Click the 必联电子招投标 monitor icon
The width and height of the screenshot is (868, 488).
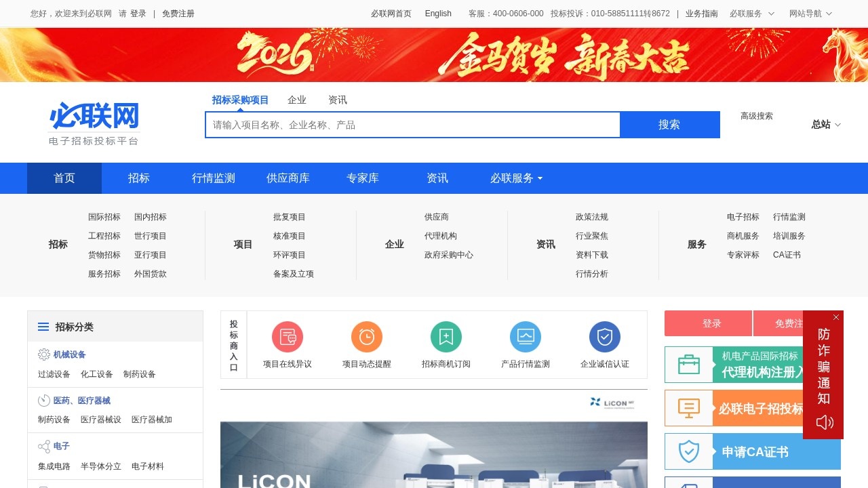click(689, 407)
